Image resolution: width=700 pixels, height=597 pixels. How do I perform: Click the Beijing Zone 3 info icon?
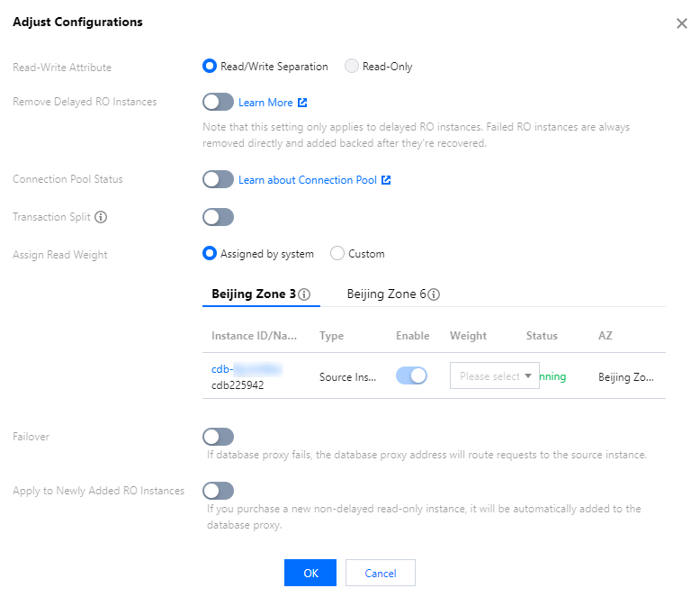coord(304,294)
